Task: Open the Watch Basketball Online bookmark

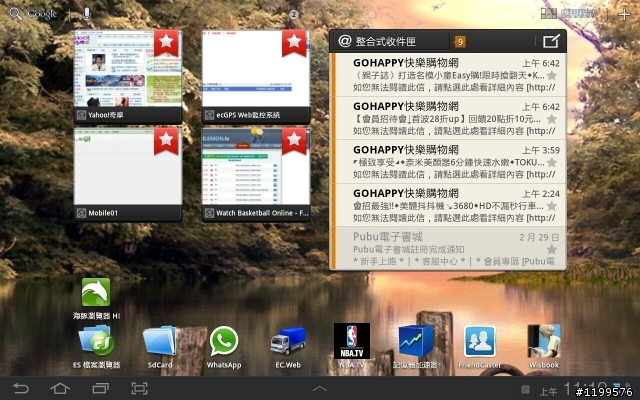Action: (x=256, y=174)
